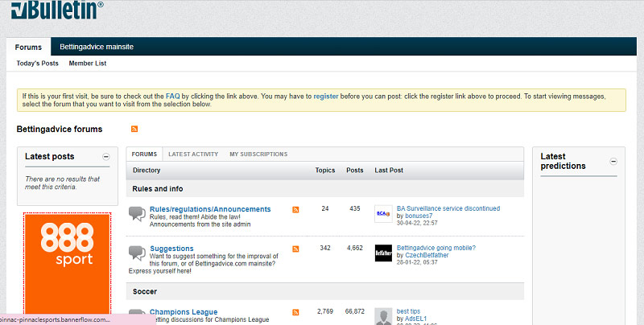Click the Bettingadvice forums heading
The height and width of the screenshot is (325, 644).
click(59, 130)
